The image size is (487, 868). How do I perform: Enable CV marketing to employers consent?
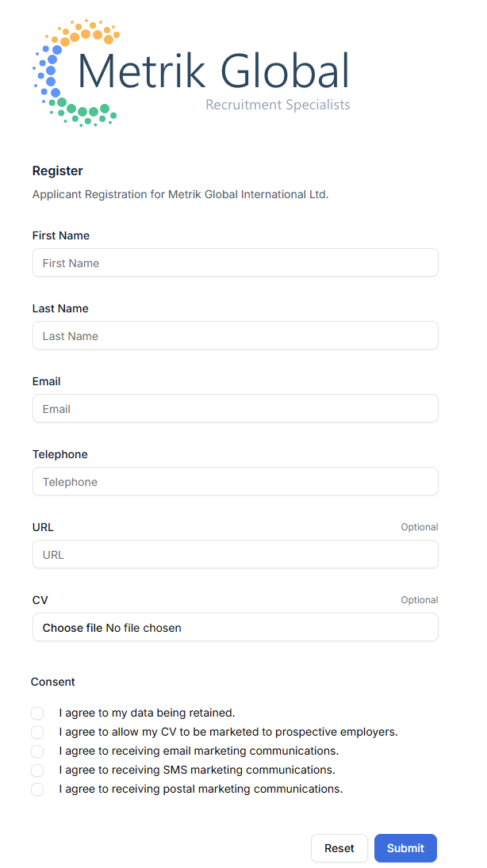[x=37, y=732]
